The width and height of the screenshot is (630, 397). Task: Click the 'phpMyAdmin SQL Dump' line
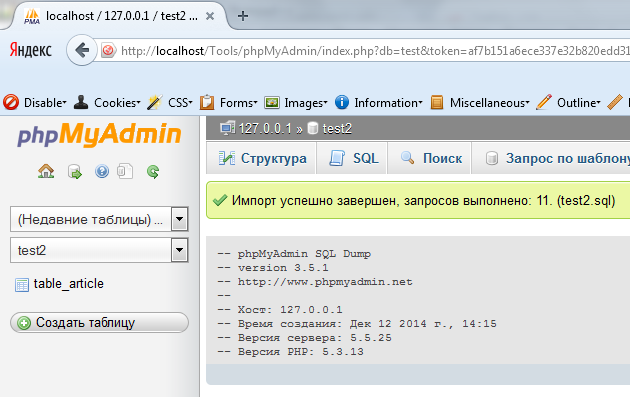point(294,254)
